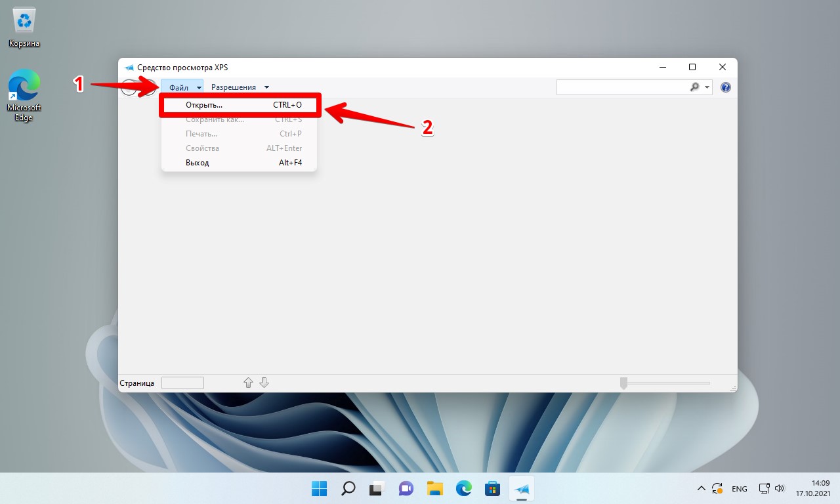Click the magnifying glass search icon
This screenshot has height=504, width=840.
click(695, 87)
